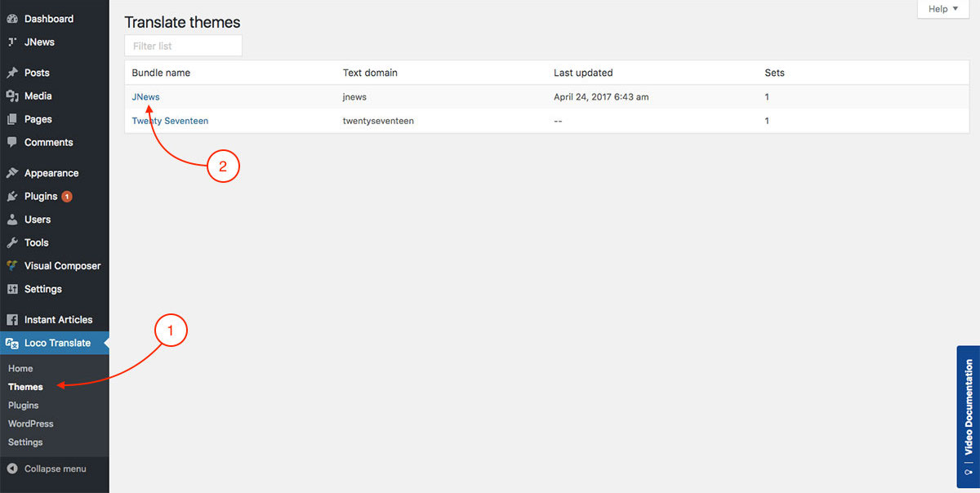The image size is (980, 493).
Task: Expand the Help dropdown tab
Action: [x=943, y=9]
